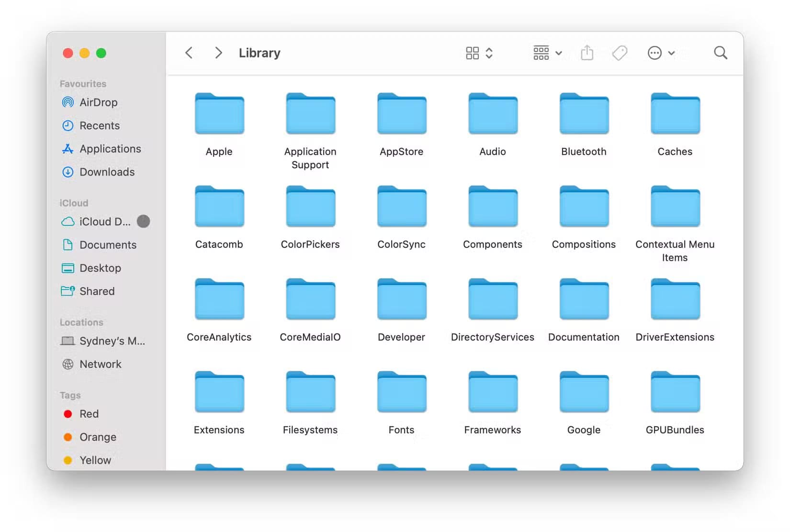Go forward with the right arrow
This screenshot has height=532, width=790.
[218, 53]
